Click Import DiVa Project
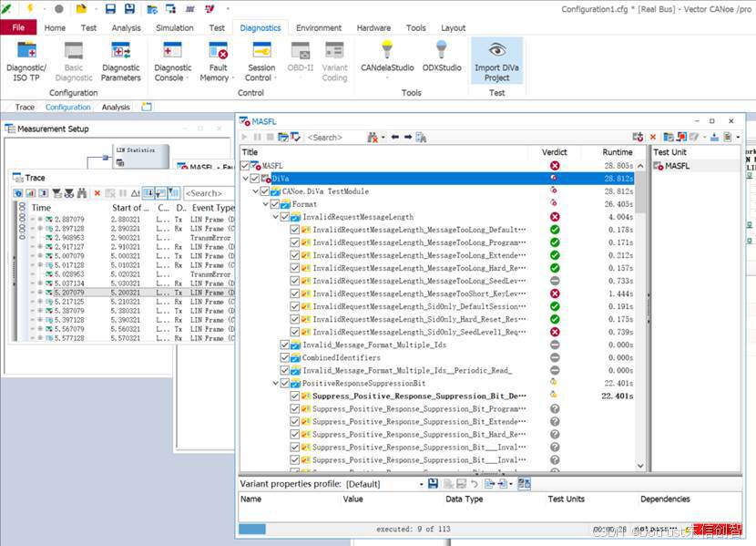756x546 pixels. [496, 62]
